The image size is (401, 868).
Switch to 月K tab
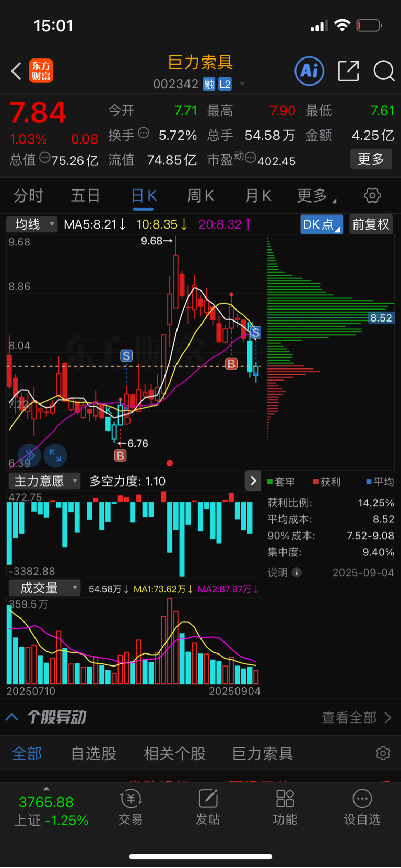[x=258, y=196]
